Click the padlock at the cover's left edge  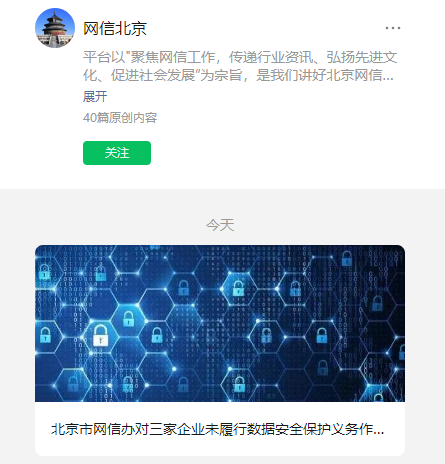click(x=45, y=335)
